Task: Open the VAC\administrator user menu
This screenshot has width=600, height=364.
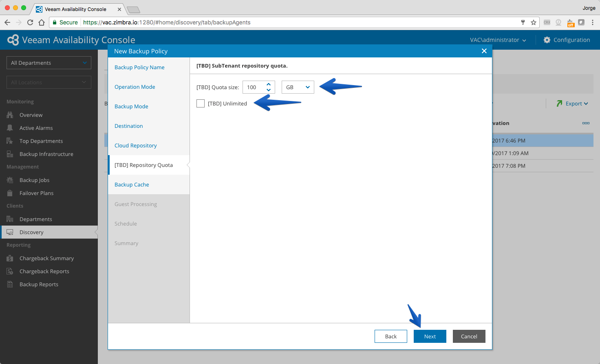Action: 498,40
